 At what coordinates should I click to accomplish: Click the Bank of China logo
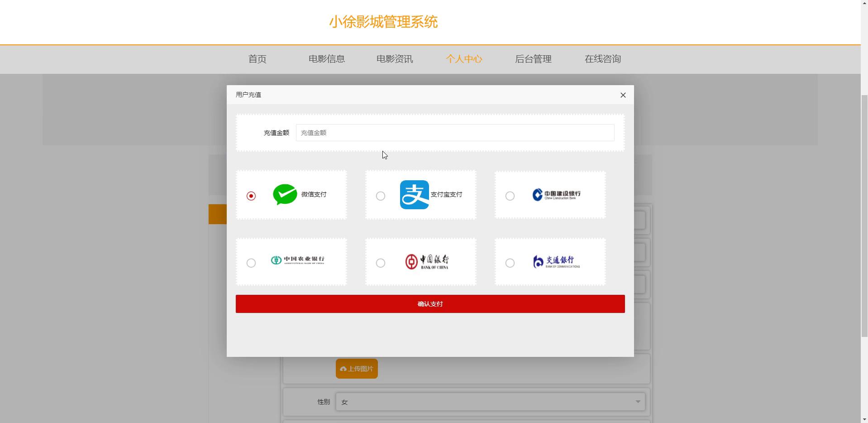(x=427, y=262)
